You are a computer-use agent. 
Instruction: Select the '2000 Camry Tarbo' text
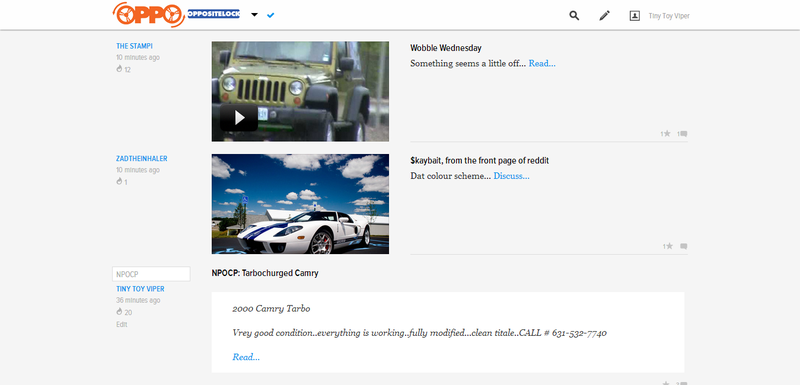click(x=271, y=309)
